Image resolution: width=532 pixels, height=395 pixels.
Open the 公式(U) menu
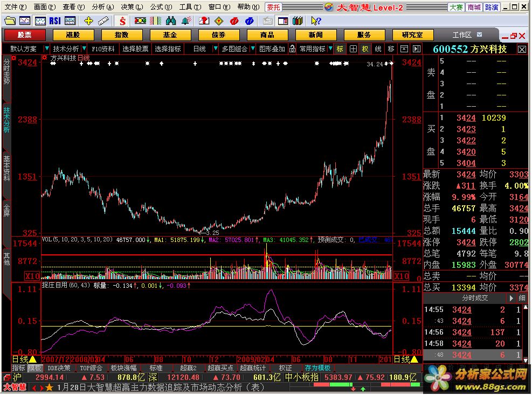161,7
